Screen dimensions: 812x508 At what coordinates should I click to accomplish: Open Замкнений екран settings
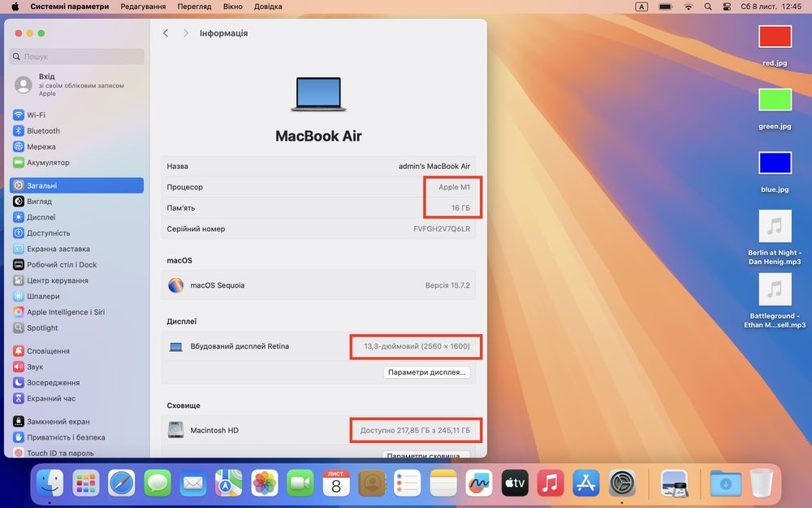coord(76,421)
